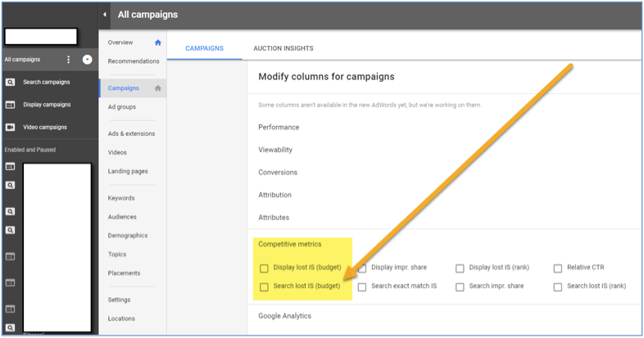Expand the Google Analytics section

284,316
